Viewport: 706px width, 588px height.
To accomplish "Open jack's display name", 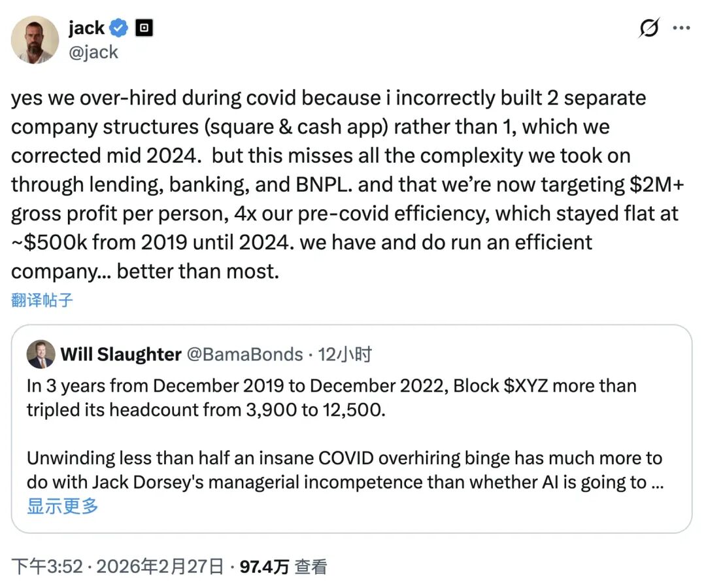I will coord(86,27).
